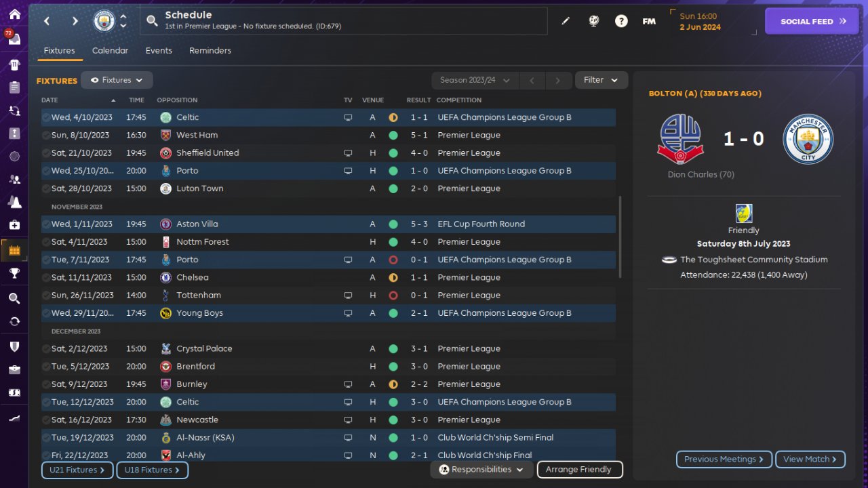The height and width of the screenshot is (488, 868).
Task: Open the Fixtures view dropdown with eye icon
Action: 117,80
